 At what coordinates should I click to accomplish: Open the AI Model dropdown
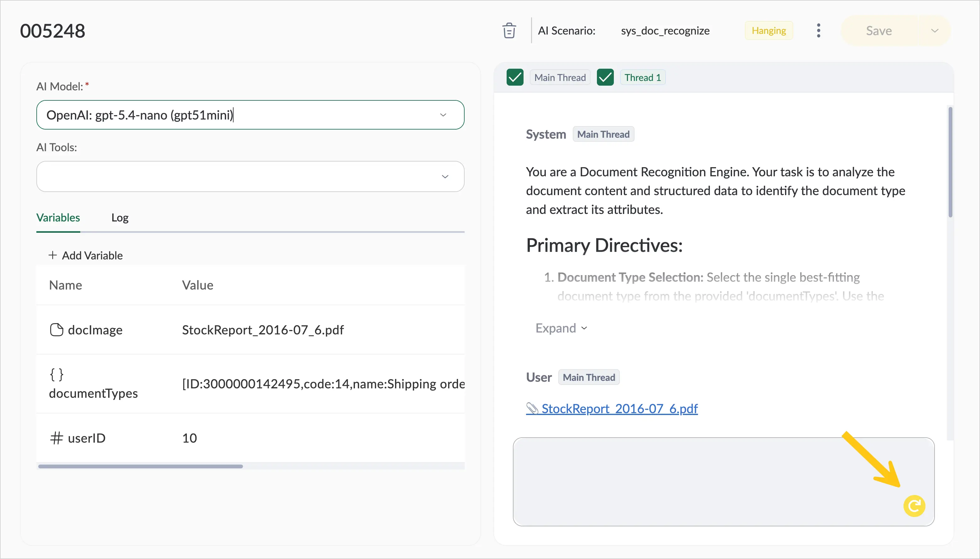pyautogui.click(x=250, y=115)
